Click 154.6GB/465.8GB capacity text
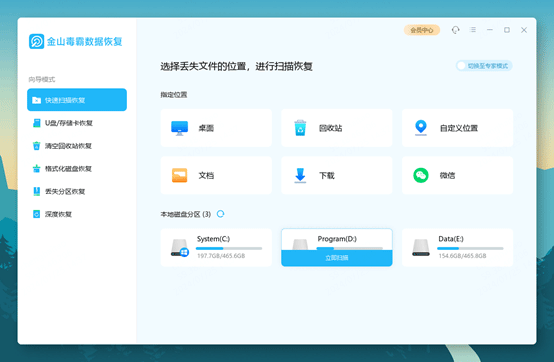554x362 pixels. click(462, 256)
